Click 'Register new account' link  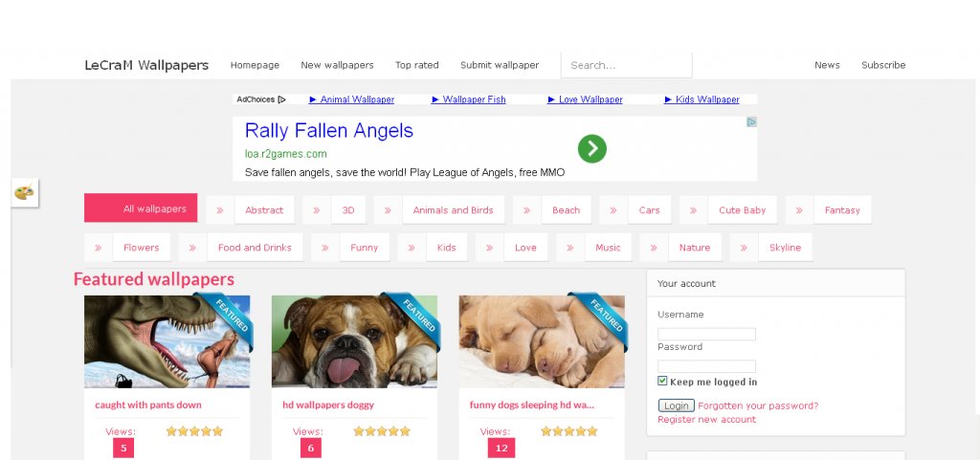(x=706, y=420)
